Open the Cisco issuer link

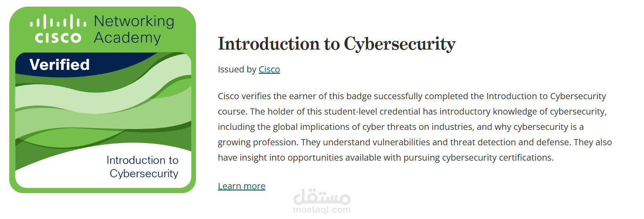269,69
